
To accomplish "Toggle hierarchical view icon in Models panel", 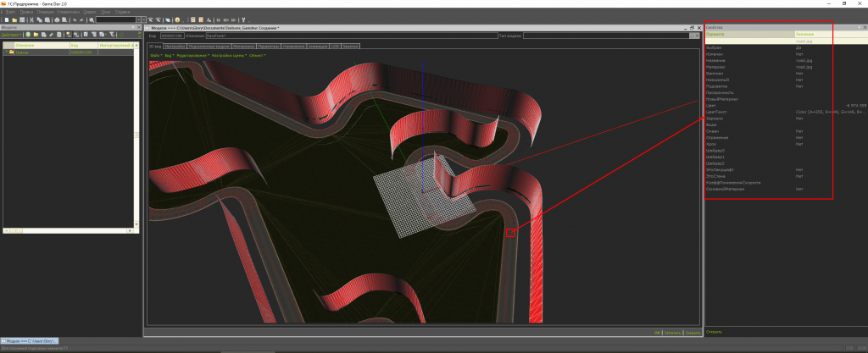I will point(70,34).
